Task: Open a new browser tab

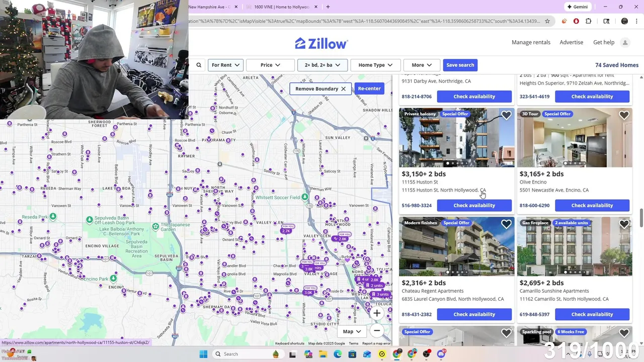Action: [x=328, y=7]
